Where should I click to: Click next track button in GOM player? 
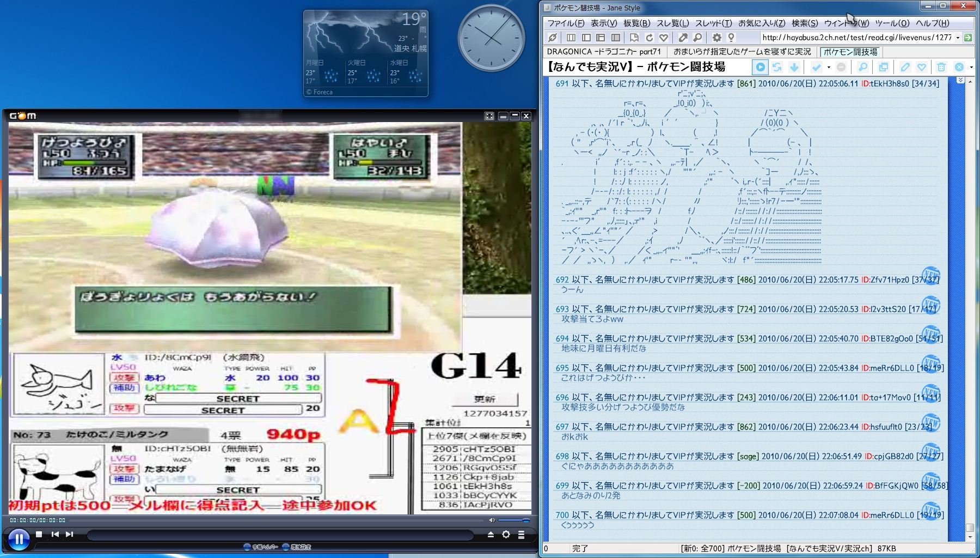click(69, 534)
